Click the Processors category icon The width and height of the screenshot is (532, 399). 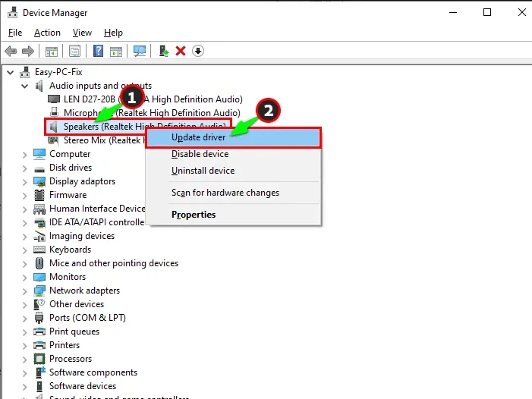[39, 359]
